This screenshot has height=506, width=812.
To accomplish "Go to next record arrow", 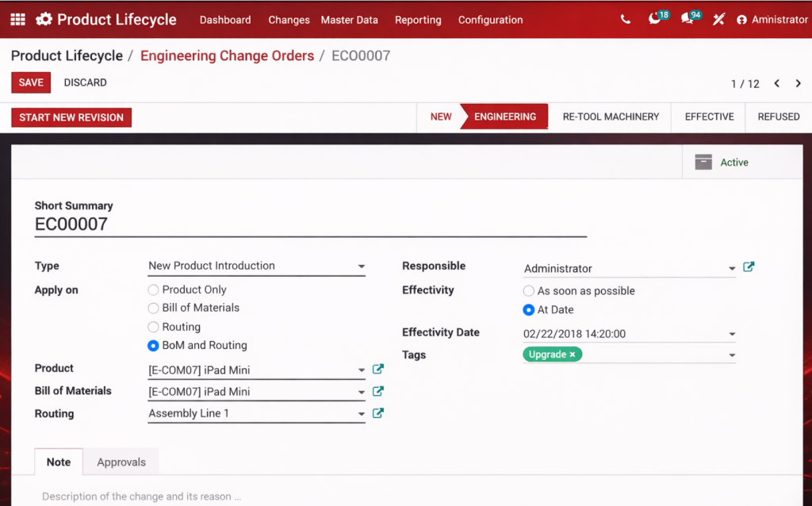I will pyautogui.click(x=798, y=83).
